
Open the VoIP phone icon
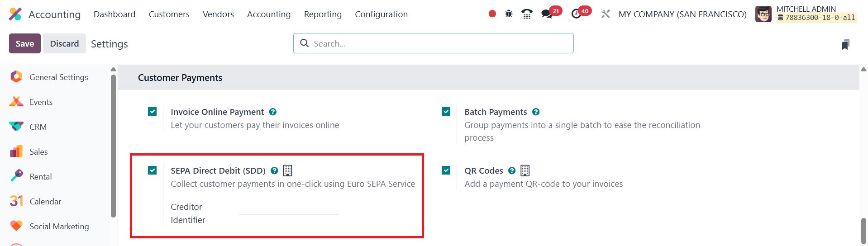point(527,14)
